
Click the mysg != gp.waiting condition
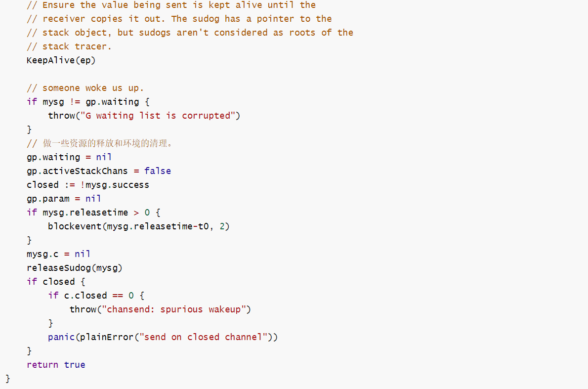(91, 102)
